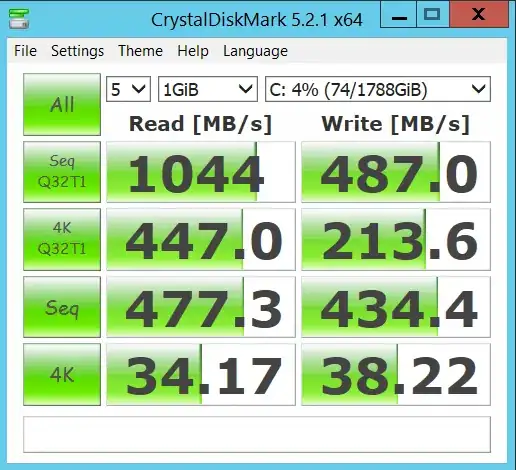Click the Seq read result 477.3
This screenshot has height=470, width=516.
pyautogui.click(x=201, y=307)
